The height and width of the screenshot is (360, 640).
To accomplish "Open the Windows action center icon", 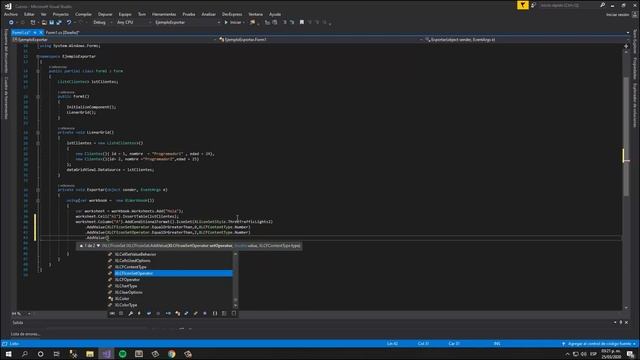I will (x=631, y=353).
